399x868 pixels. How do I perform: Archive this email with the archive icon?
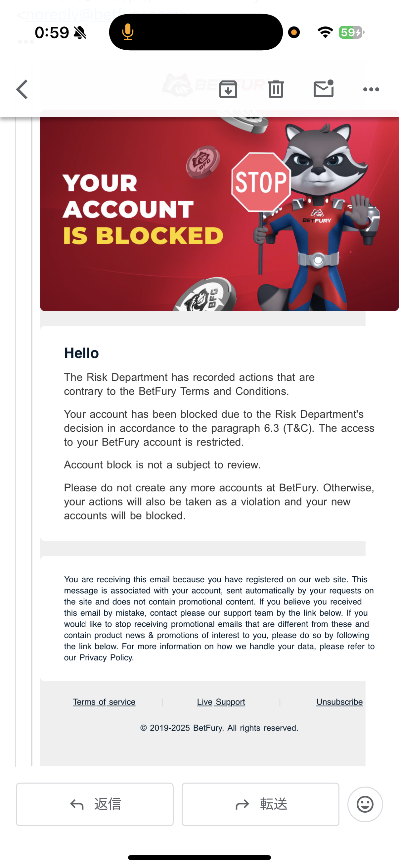228,89
